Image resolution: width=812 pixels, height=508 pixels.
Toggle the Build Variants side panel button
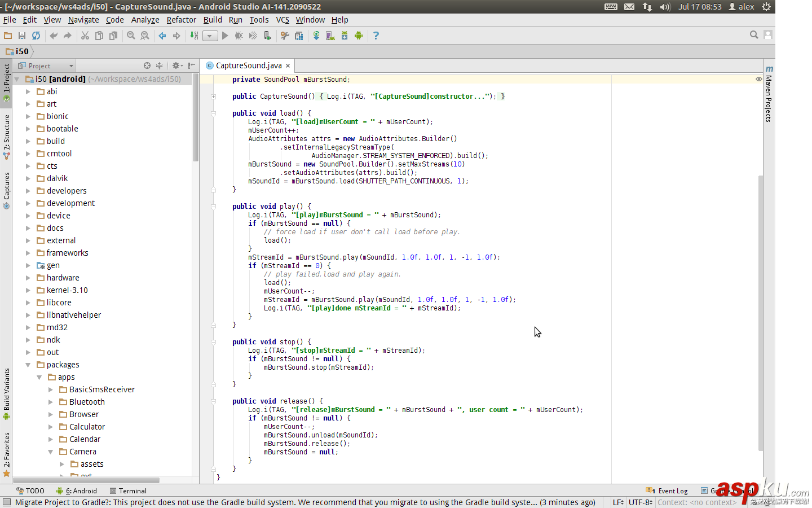tap(7, 389)
